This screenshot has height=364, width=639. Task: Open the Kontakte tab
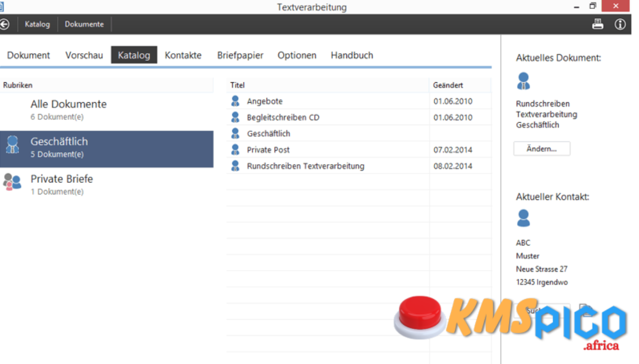(x=183, y=55)
